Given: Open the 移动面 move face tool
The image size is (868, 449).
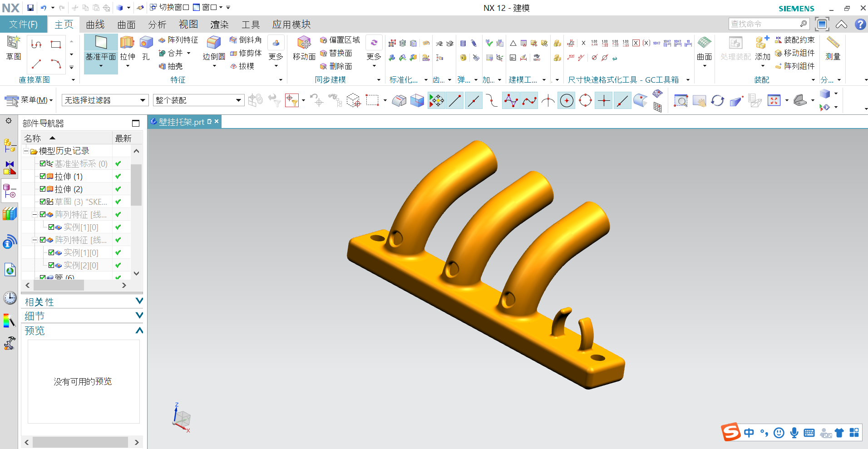Looking at the screenshot, I should [304, 48].
